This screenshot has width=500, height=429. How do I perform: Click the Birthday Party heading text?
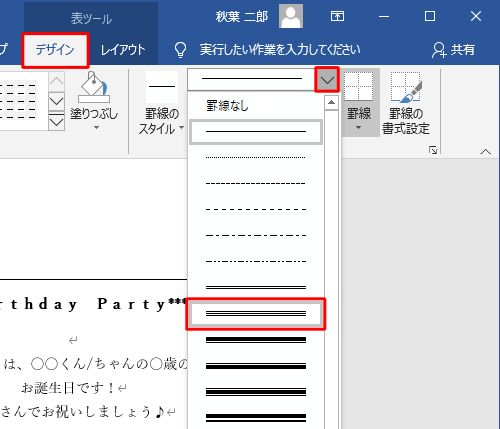click(93, 304)
